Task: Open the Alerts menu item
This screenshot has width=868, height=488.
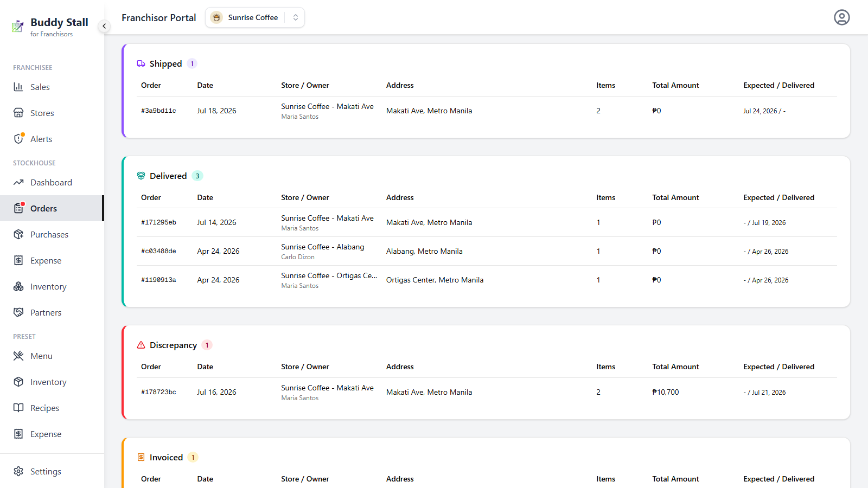Action: pyautogui.click(x=52, y=139)
